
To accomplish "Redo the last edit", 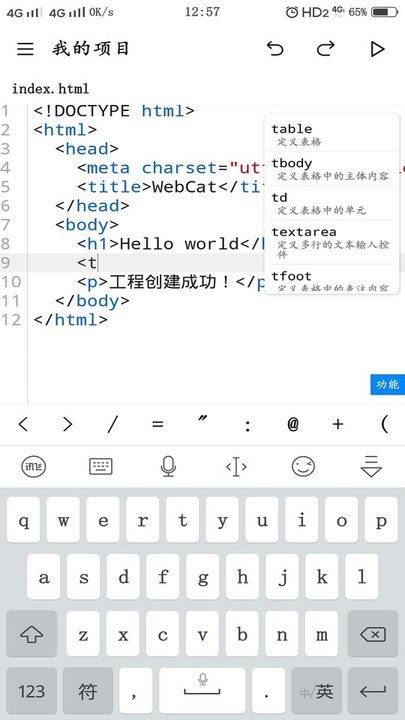I will pos(326,48).
